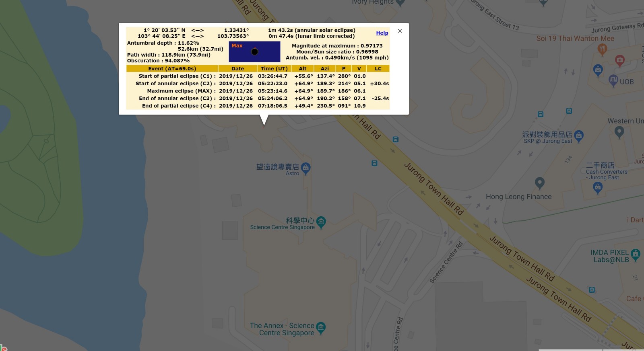The image size is (644, 351).
Task: Select the IMDA PIXEL Labs@NLB pin
Action: pos(636,255)
